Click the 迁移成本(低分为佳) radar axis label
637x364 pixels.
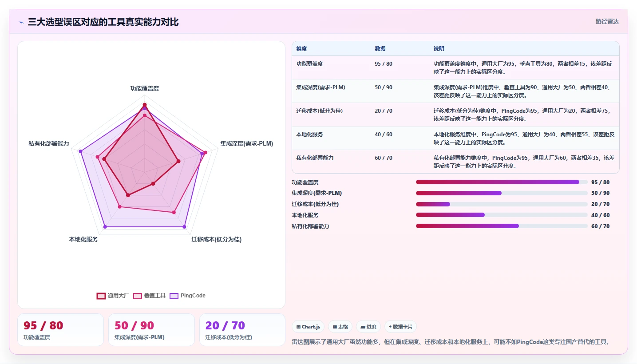[217, 239]
